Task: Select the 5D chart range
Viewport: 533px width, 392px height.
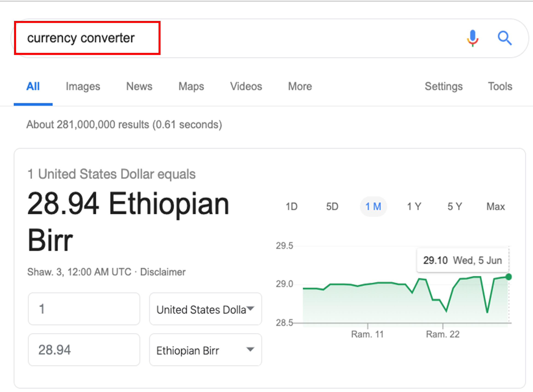Action: [x=332, y=206]
